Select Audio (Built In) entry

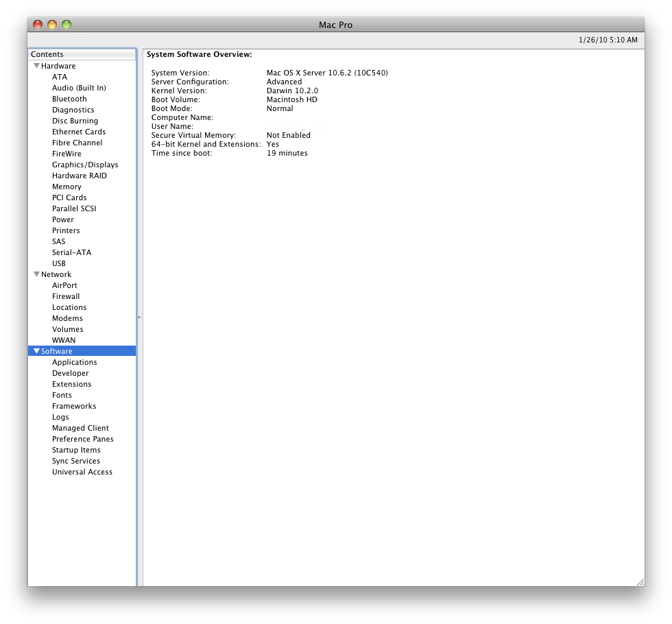point(79,88)
